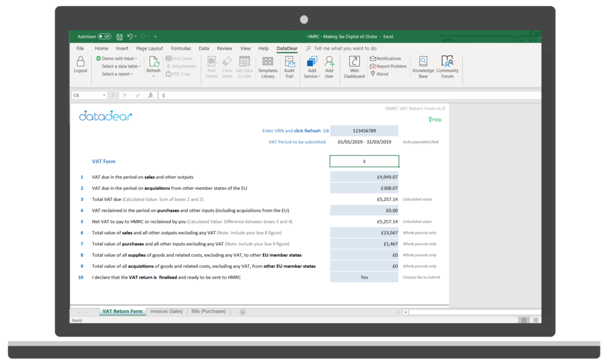Click the Yes declaration cell in row 10

(365, 277)
